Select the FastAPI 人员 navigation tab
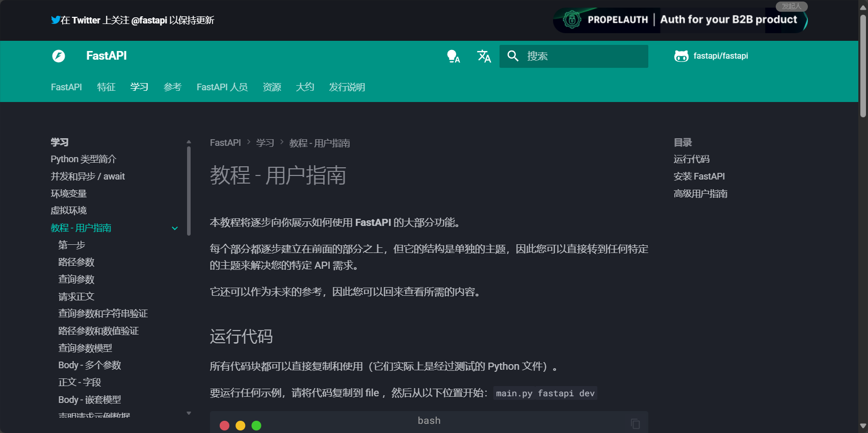 (x=222, y=87)
